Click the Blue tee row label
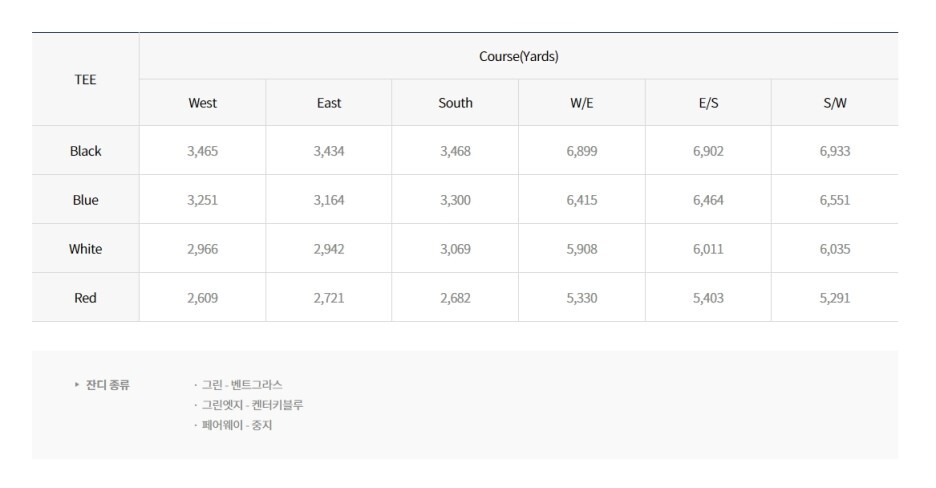This screenshot has height=488, width=936. [x=85, y=200]
